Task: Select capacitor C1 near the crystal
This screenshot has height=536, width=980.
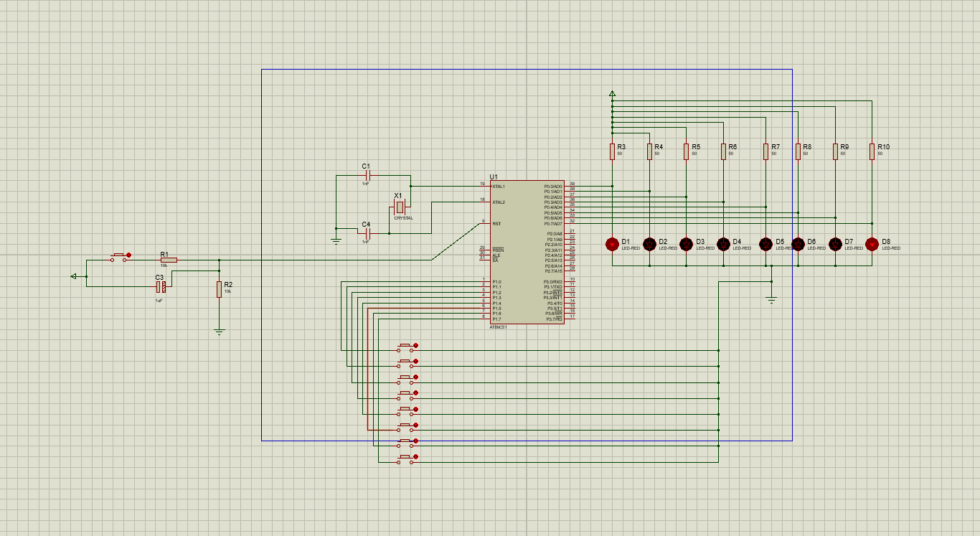Action: (367, 175)
